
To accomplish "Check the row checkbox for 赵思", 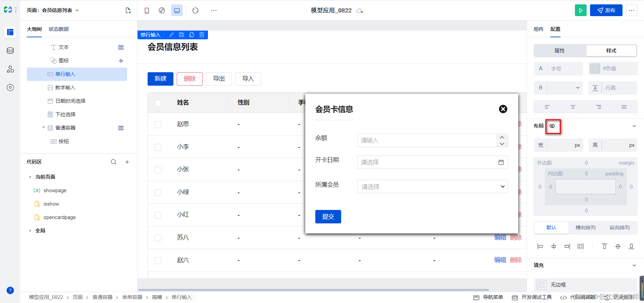I will click(x=158, y=125).
